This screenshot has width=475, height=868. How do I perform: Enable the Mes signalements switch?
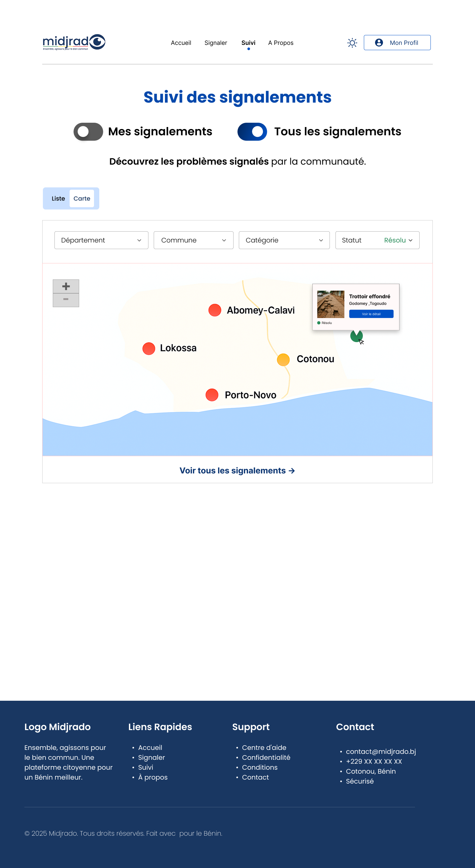(88, 131)
